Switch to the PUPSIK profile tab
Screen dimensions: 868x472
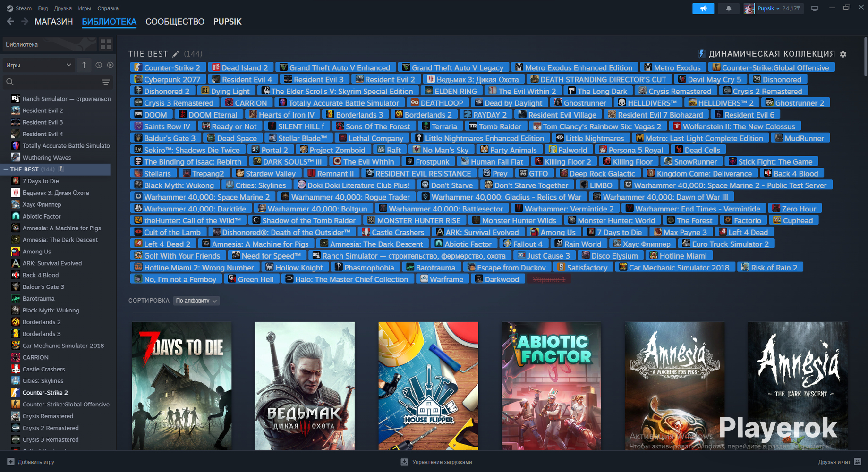coord(227,22)
